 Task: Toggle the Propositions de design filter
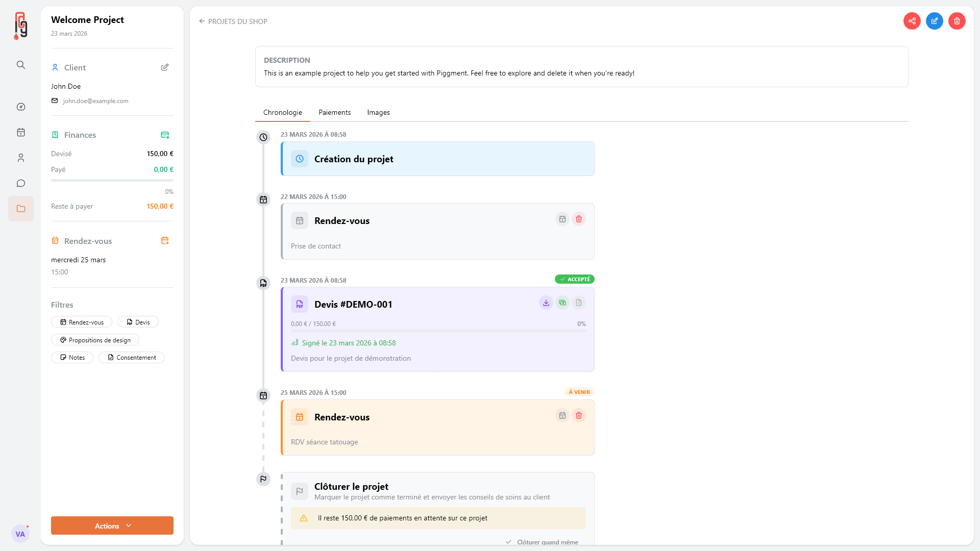tap(95, 340)
